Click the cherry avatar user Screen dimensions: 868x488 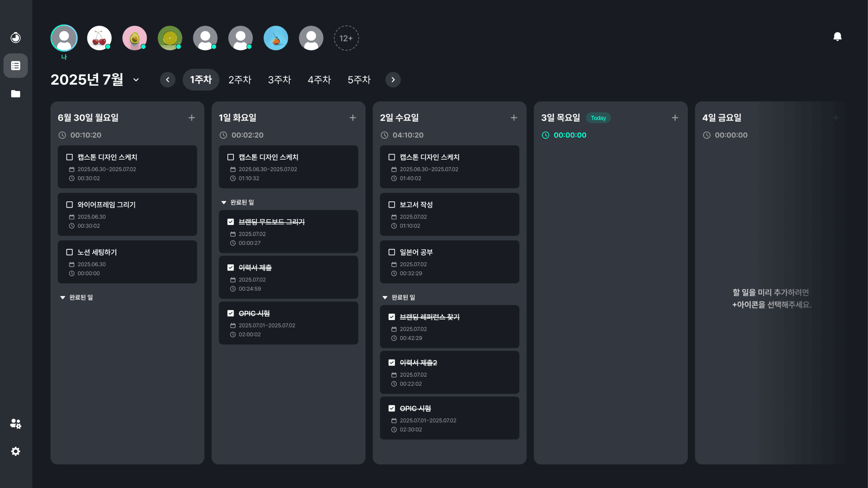99,38
